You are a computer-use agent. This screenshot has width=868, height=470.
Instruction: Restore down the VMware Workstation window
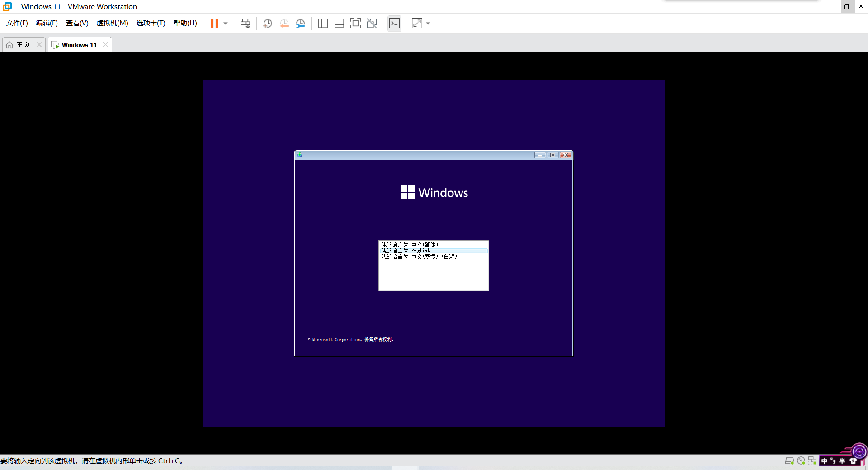click(x=847, y=6)
